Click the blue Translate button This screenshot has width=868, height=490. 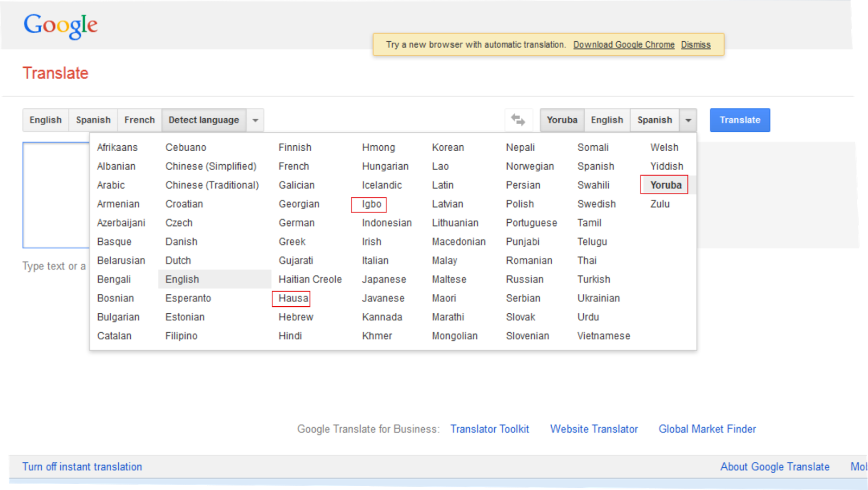click(740, 120)
